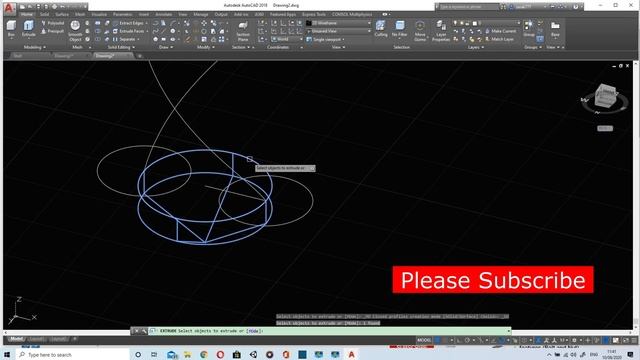Select the Extrude tool

pos(28,29)
